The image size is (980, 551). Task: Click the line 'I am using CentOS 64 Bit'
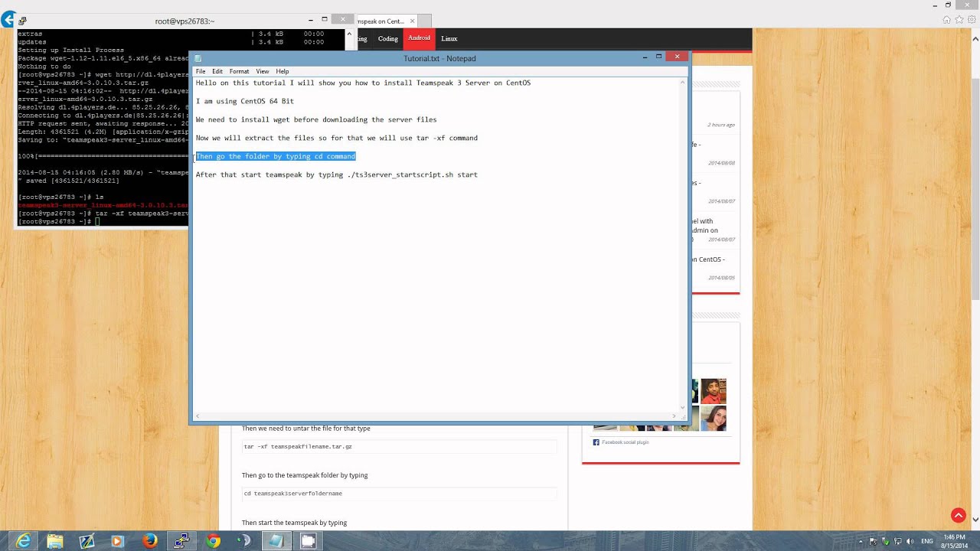(x=245, y=101)
